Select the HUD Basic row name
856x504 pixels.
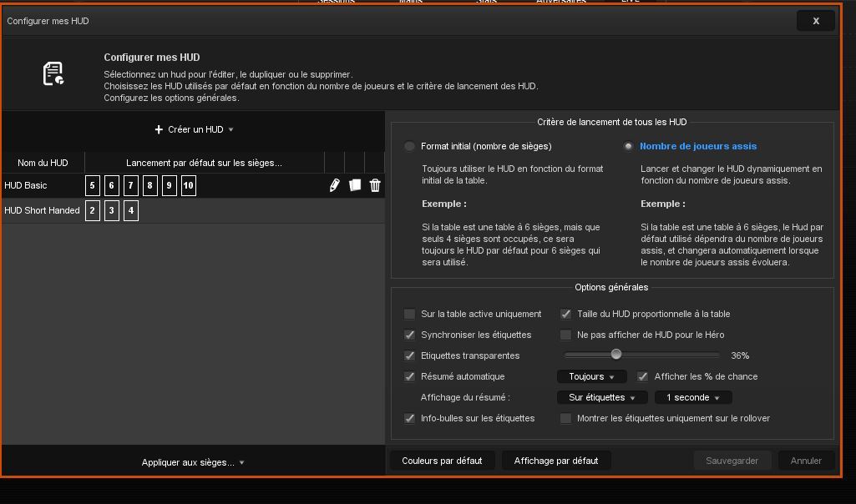26,185
